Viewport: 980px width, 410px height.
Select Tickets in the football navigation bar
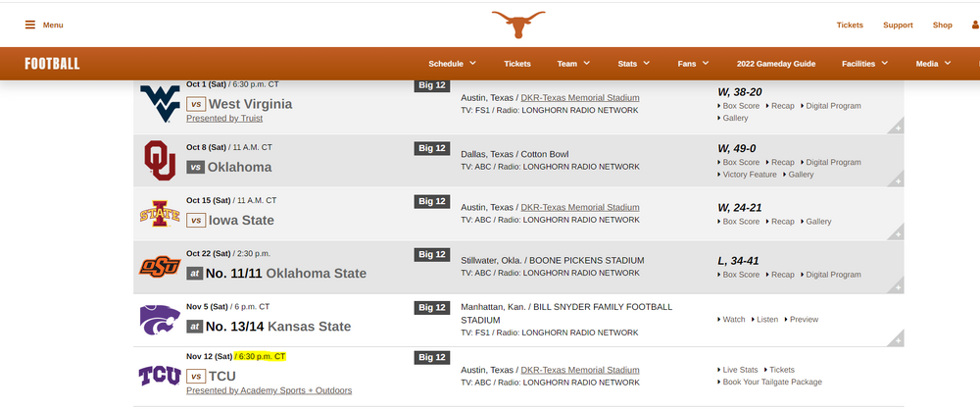(517, 64)
